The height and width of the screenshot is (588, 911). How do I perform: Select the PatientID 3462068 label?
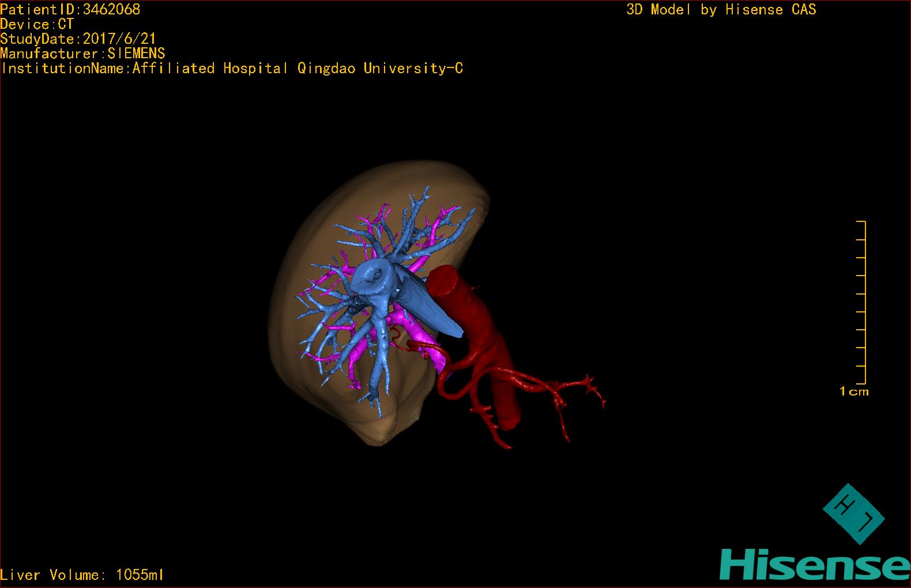[x=70, y=9]
